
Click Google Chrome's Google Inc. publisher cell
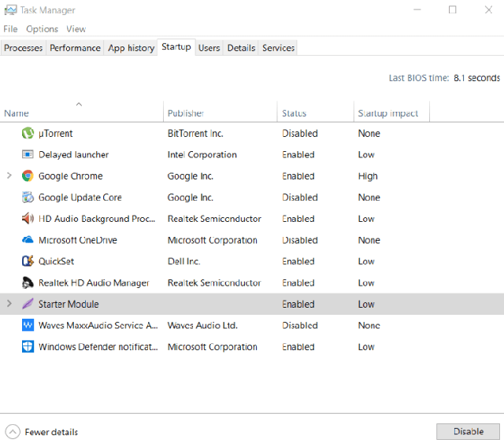[191, 176]
